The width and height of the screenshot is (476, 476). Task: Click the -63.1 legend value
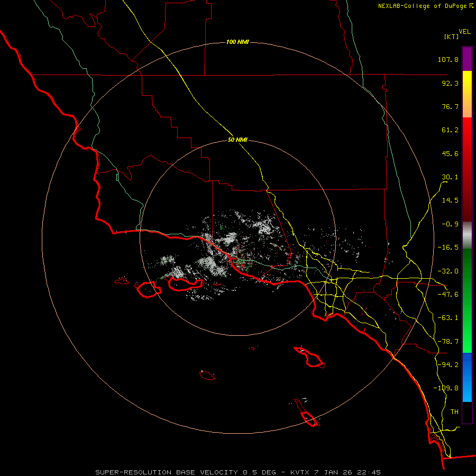click(448, 318)
